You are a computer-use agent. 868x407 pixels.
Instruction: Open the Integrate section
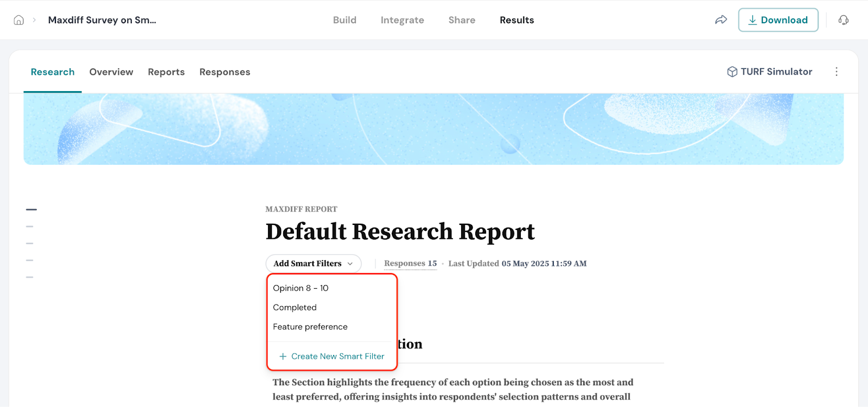pyautogui.click(x=402, y=20)
